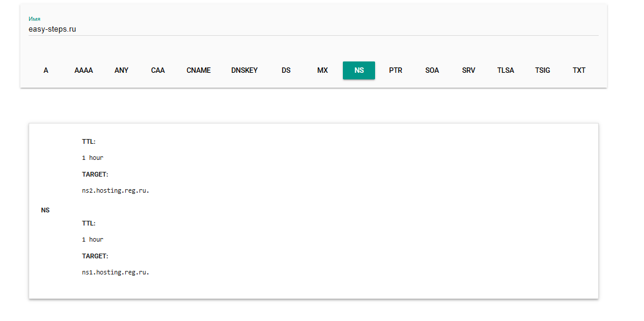Choose the SOA record type

coord(432,70)
